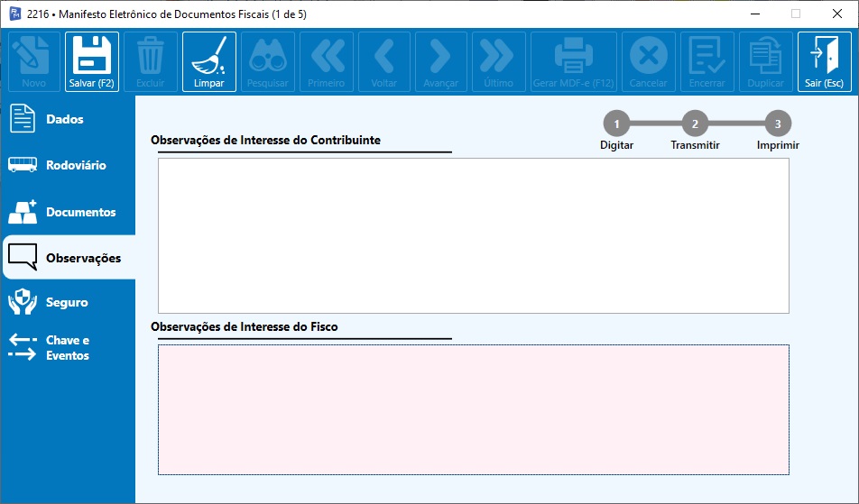The height and width of the screenshot is (504, 859).
Task: Click the Avançar next arrow
Action: [x=441, y=61]
